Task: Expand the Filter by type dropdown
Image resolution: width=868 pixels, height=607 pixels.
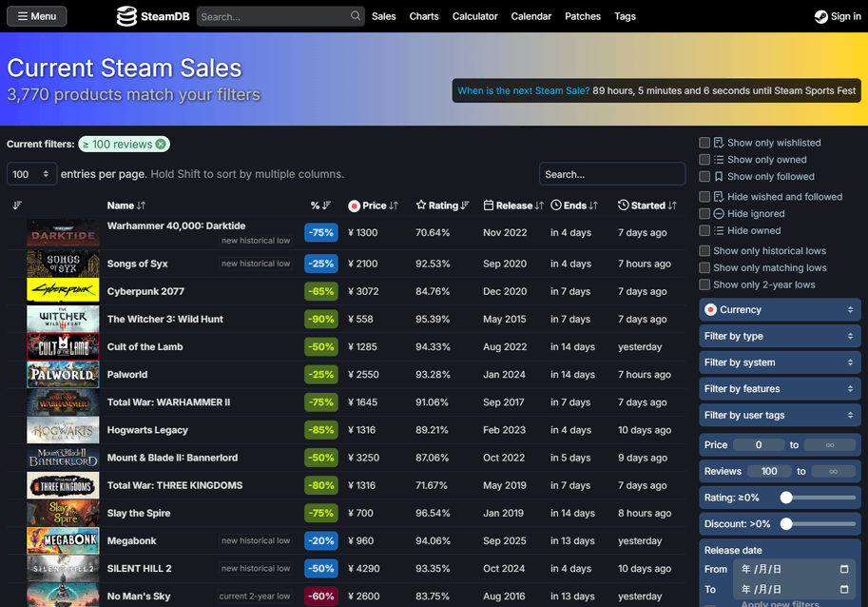Action: tap(780, 336)
